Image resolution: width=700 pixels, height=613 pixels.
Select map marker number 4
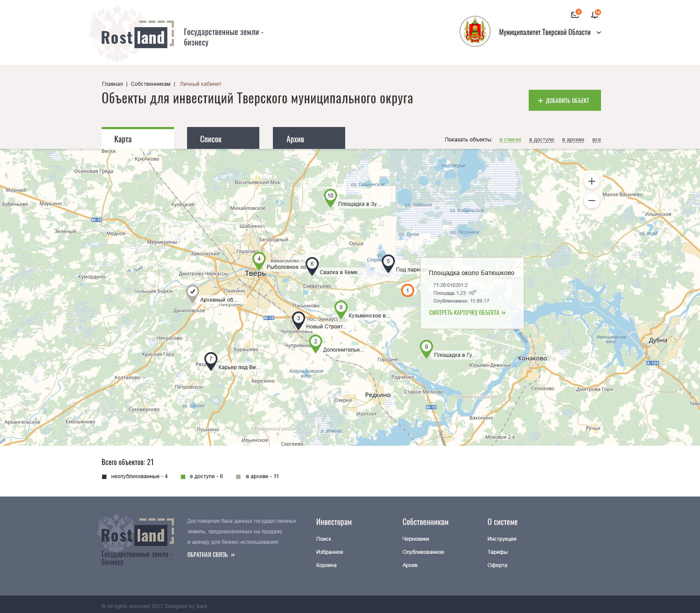click(x=259, y=261)
